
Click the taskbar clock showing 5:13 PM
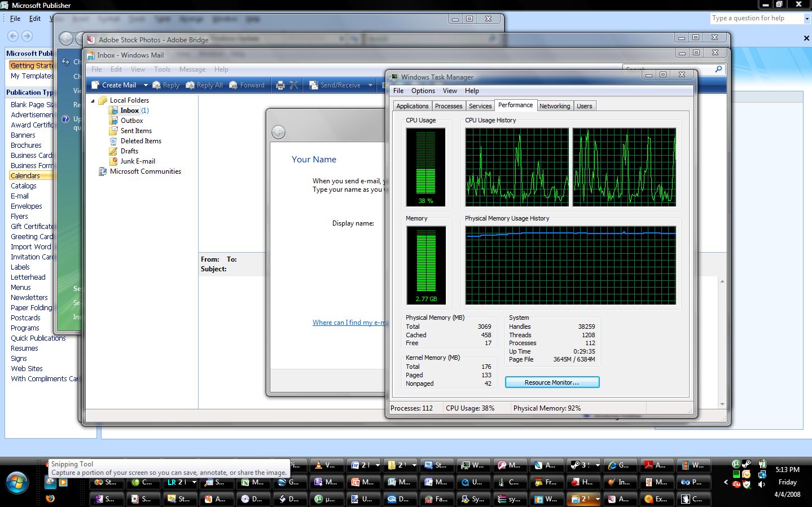point(787,469)
